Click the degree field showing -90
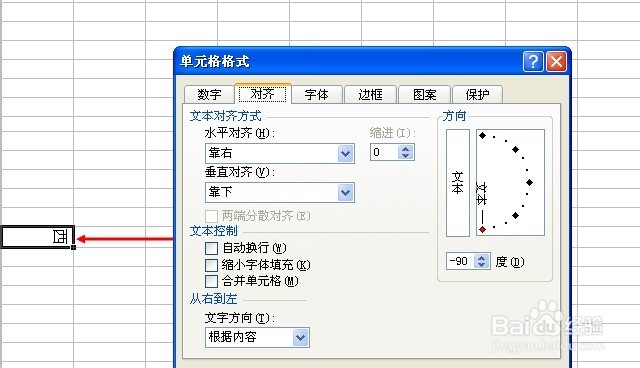The image size is (640, 368). 460,261
